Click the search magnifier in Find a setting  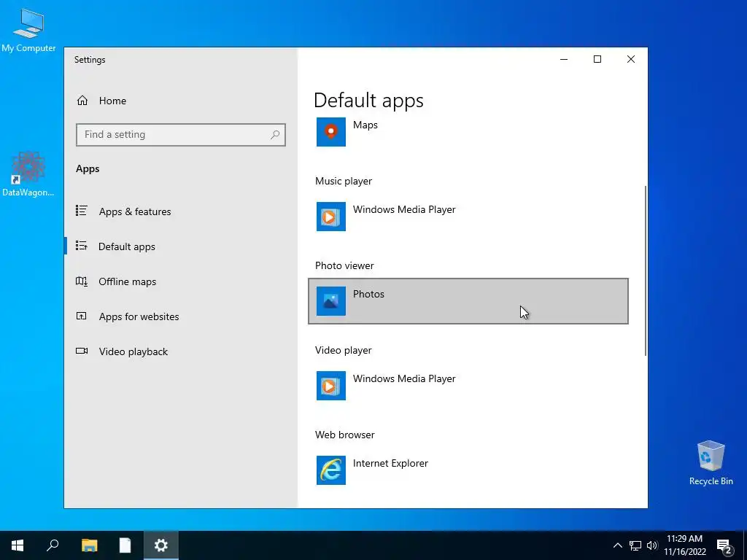tap(275, 135)
